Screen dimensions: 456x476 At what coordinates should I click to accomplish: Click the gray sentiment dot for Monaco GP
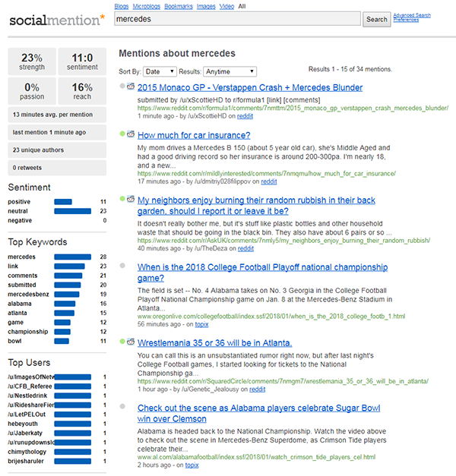pos(122,86)
